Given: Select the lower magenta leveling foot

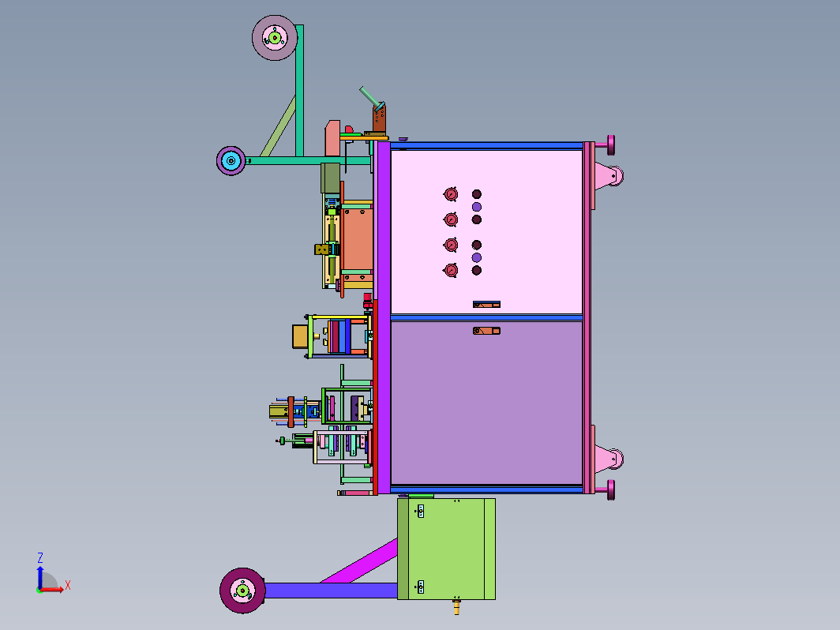Looking at the screenshot, I should 606,489.
